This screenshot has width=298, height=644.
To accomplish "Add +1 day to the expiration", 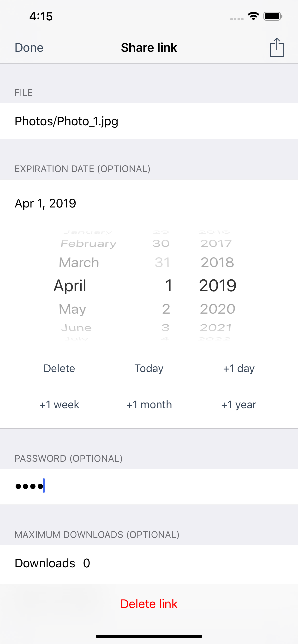I will click(239, 368).
